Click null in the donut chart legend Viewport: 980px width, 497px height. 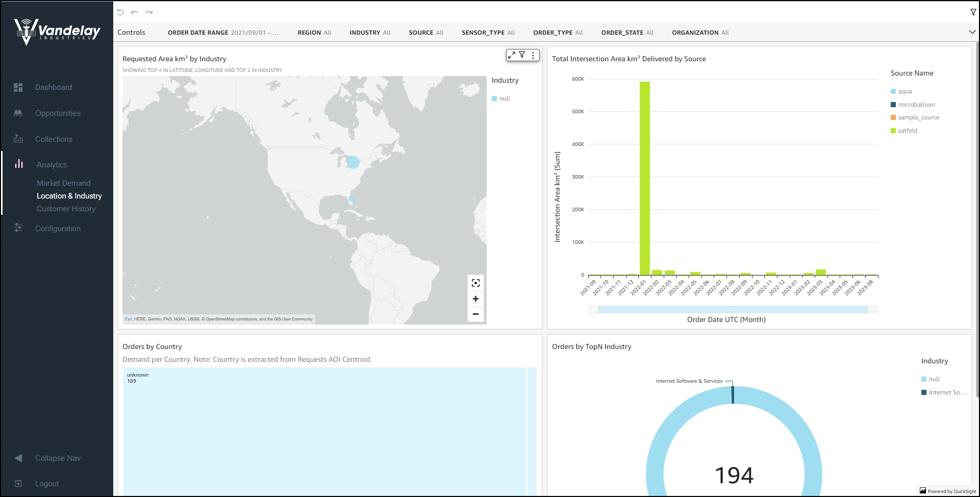coord(931,379)
